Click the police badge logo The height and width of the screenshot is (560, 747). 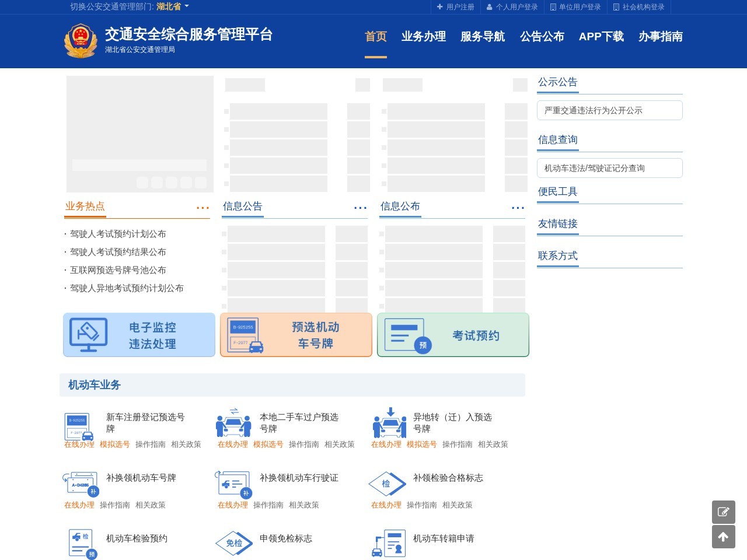(81, 41)
